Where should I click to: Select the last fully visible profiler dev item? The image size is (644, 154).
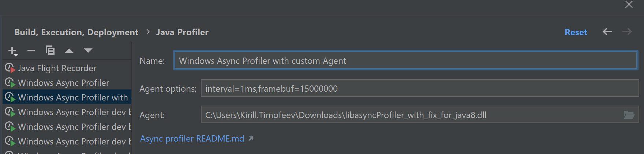[67, 142]
